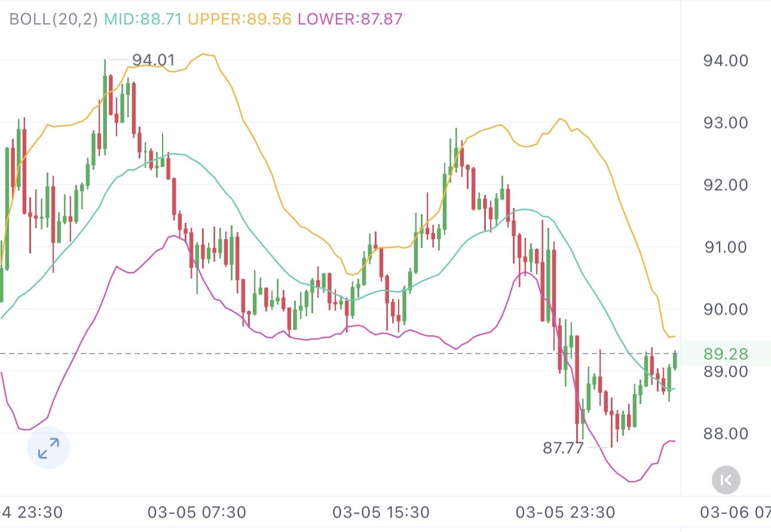
Task: Click the 87.77 low price marker
Action: 563,448
